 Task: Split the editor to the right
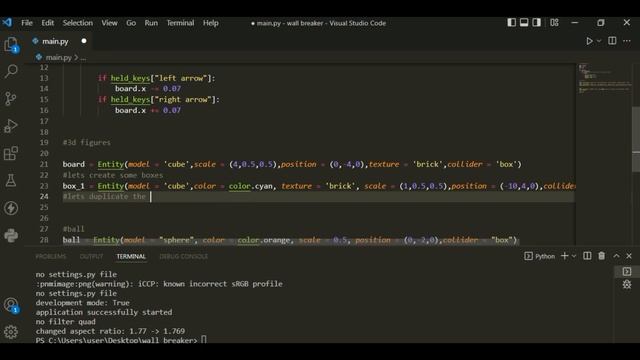[612, 41]
